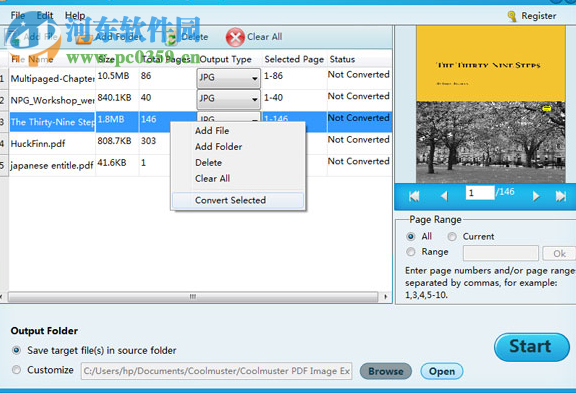Open the File menu
This screenshot has height=393, width=576.
pos(17,15)
